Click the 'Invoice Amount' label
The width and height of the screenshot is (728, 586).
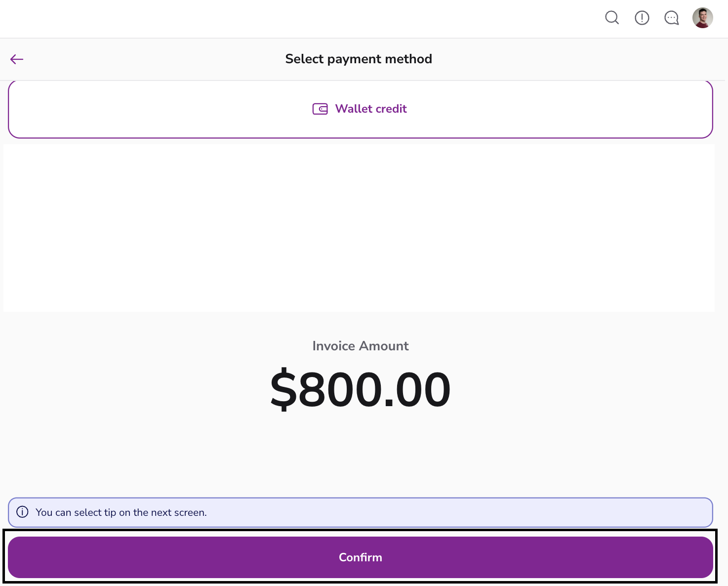(361, 346)
